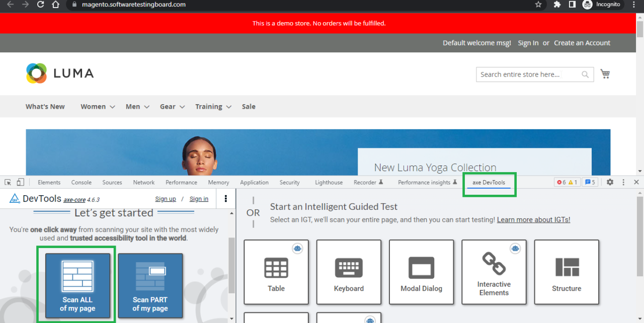Expand the Training menu
This screenshot has height=323, width=644.
[213, 107]
